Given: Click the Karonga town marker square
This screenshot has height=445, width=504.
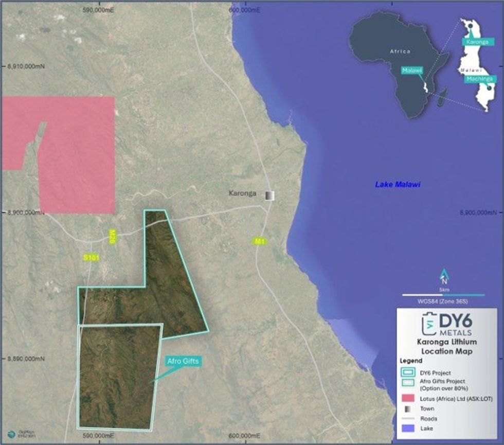Looking at the screenshot, I should (x=270, y=195).
